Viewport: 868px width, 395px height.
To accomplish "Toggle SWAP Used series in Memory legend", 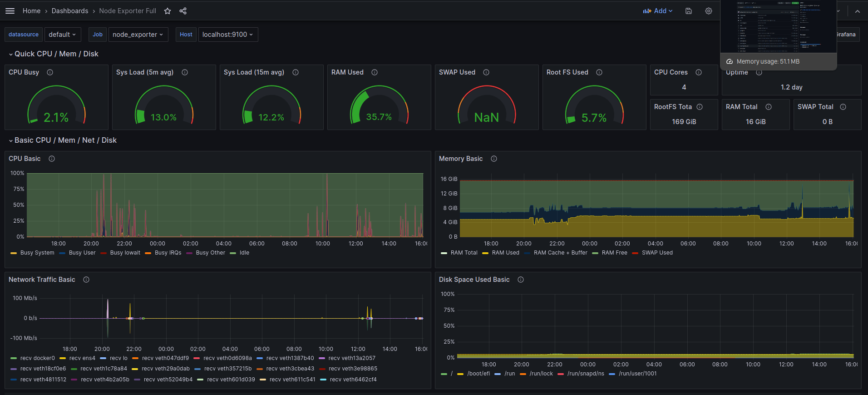I will point(657,253).
